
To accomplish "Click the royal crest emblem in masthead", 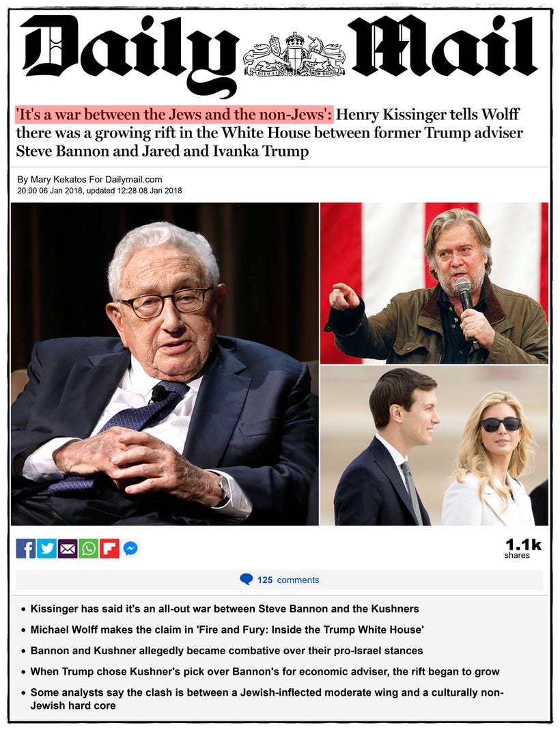I will [x=294, y=55].
